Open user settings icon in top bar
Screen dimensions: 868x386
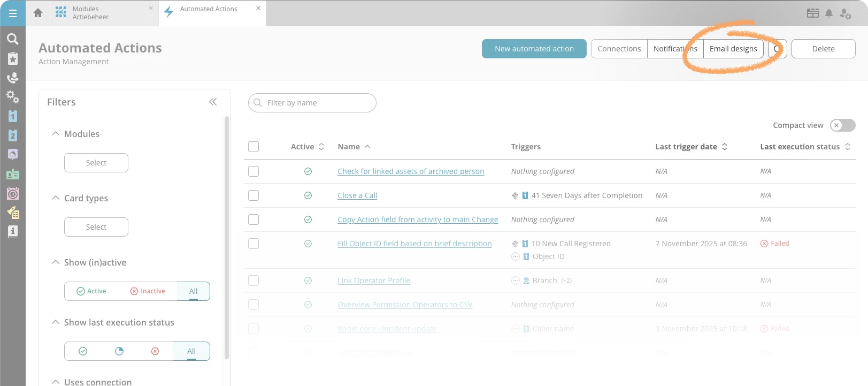pos(846,14)
